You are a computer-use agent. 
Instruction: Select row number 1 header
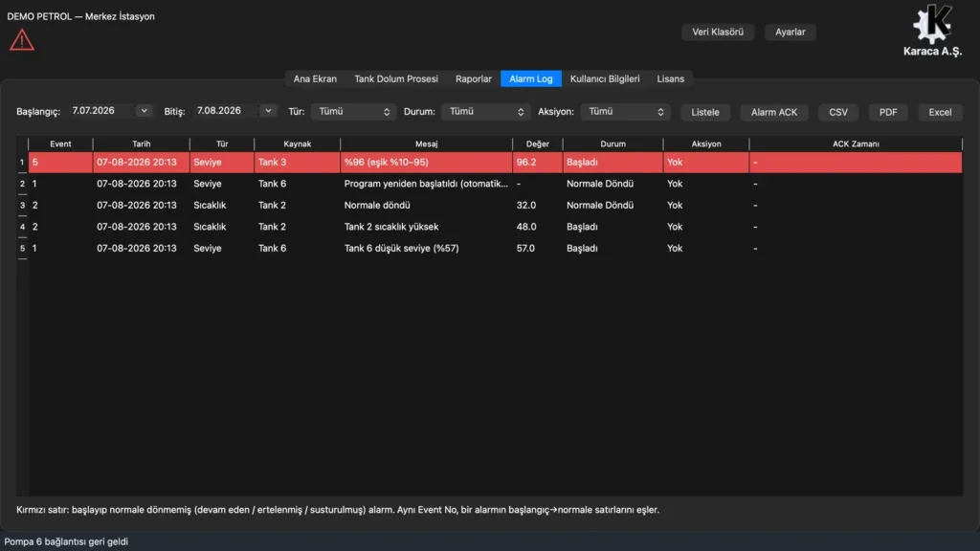tap(22, 163)
